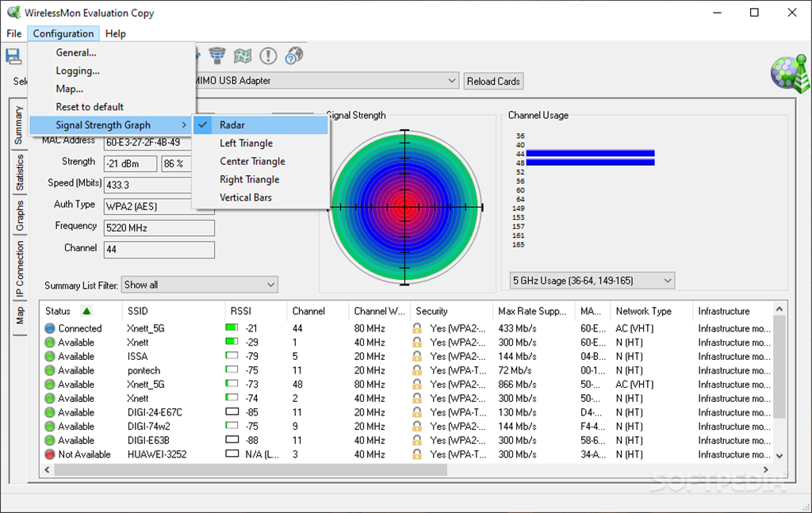Click the channel 48 blue usage bar

click(x=590, y=163)
